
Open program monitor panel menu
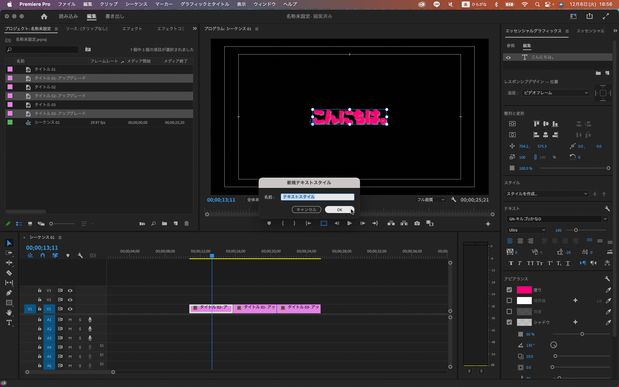click(x=257, y=29)
